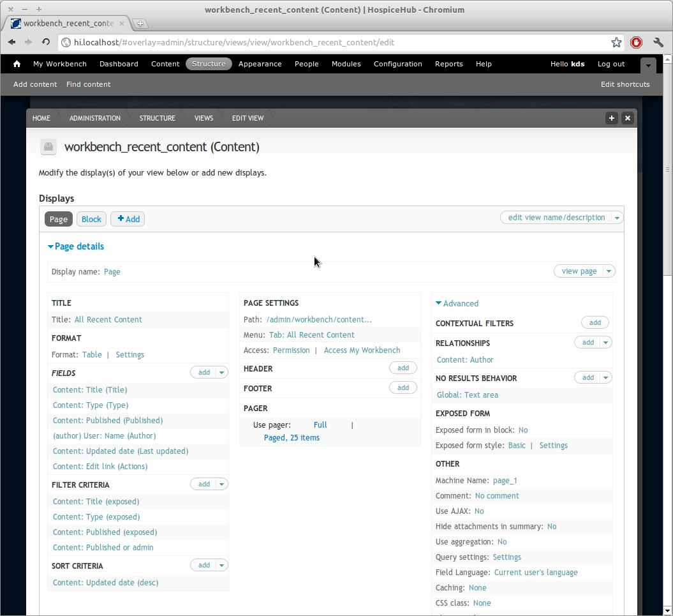Edit the Content: Published or admin filter
Screen dimensions: 673x616
[103, 548]
